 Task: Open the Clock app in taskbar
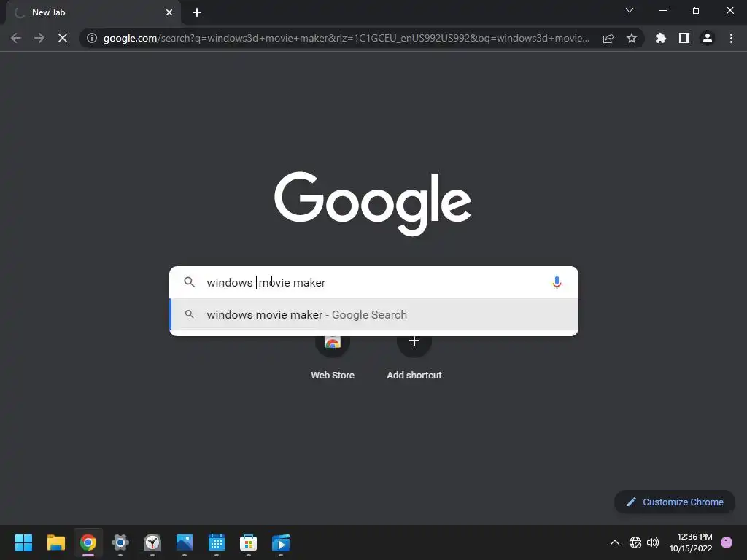[x=152, y=542]
